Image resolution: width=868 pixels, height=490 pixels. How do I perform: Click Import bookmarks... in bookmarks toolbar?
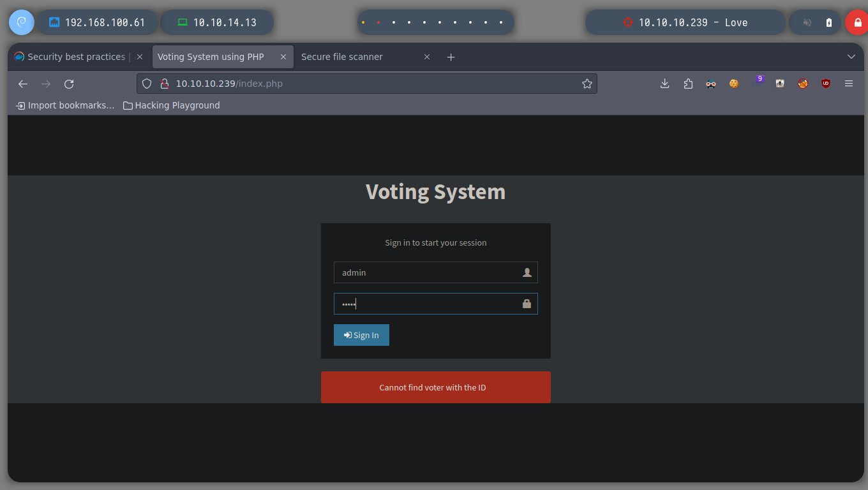(65, 105)
